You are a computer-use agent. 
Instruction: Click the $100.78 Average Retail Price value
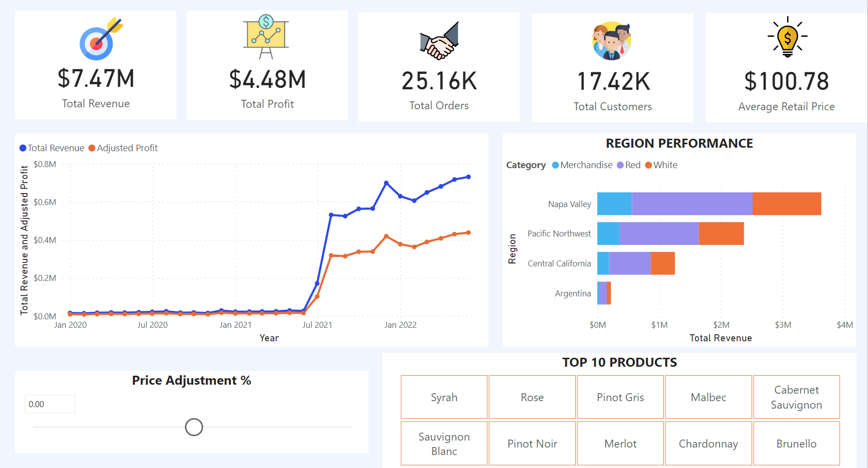pyautogui.click(x=787, y=81)
